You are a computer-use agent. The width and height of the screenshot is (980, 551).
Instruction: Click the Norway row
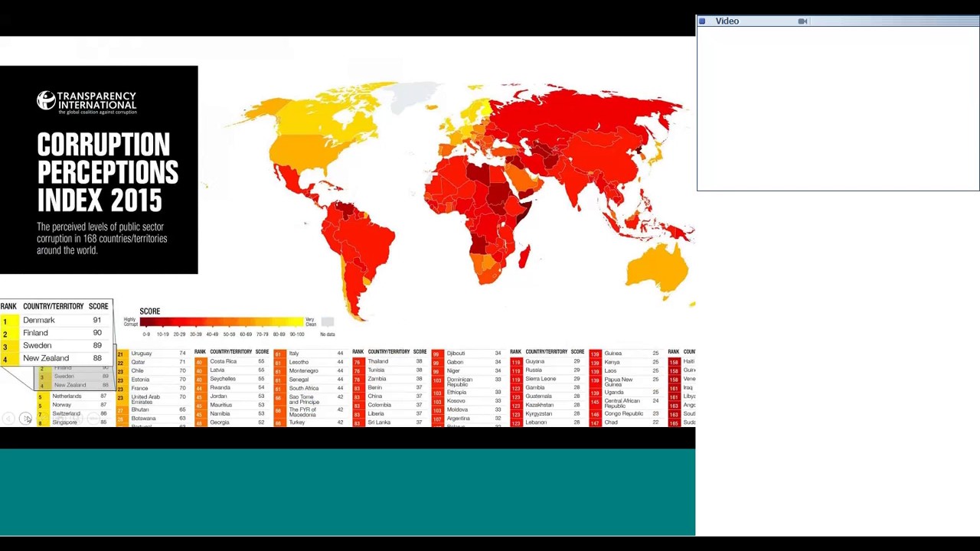[x=73, y=405]
